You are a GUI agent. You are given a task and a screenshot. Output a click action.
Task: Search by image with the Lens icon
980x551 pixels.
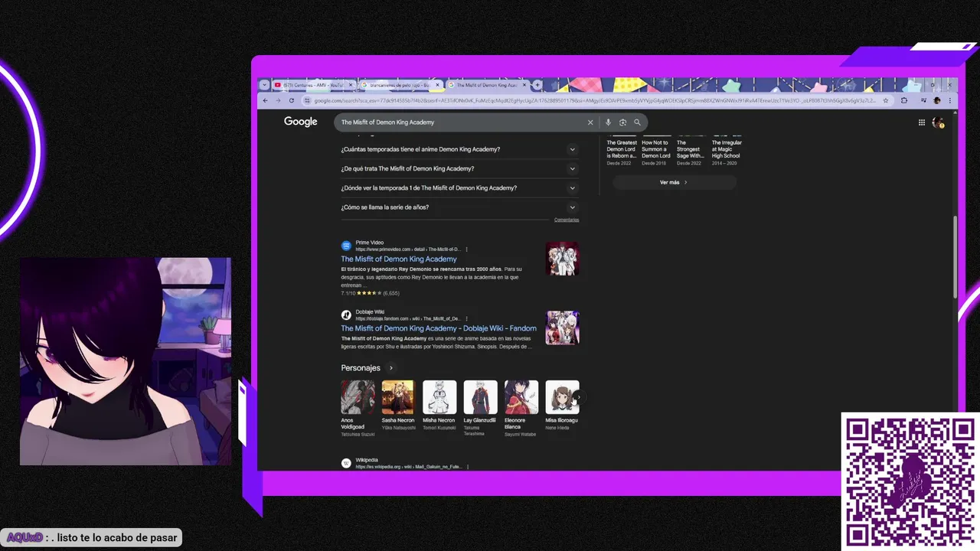622,122
